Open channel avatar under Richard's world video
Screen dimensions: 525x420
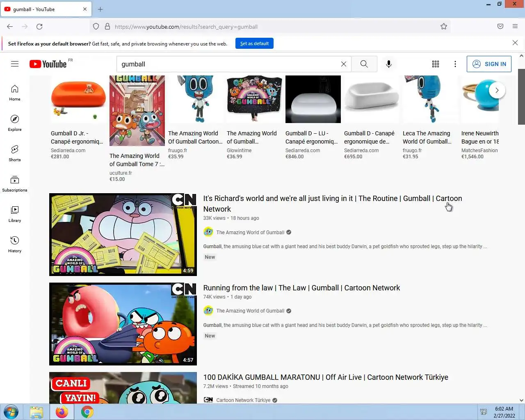coord(208,232)
